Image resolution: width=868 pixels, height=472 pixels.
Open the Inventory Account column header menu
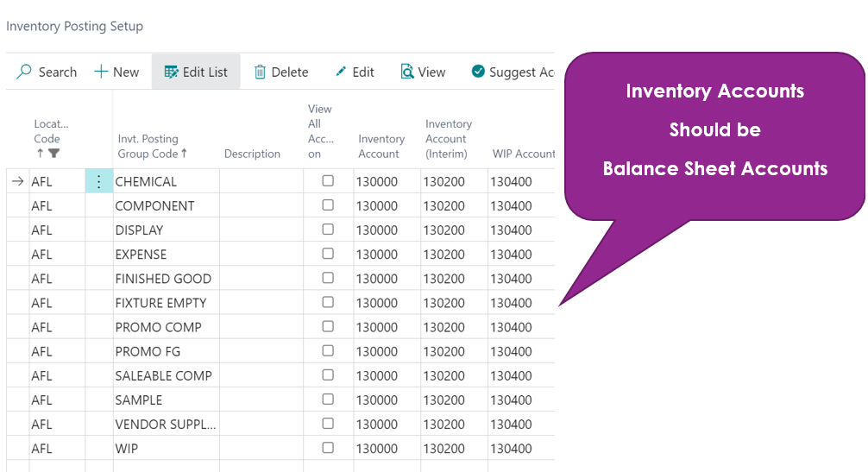pos(381,146)
